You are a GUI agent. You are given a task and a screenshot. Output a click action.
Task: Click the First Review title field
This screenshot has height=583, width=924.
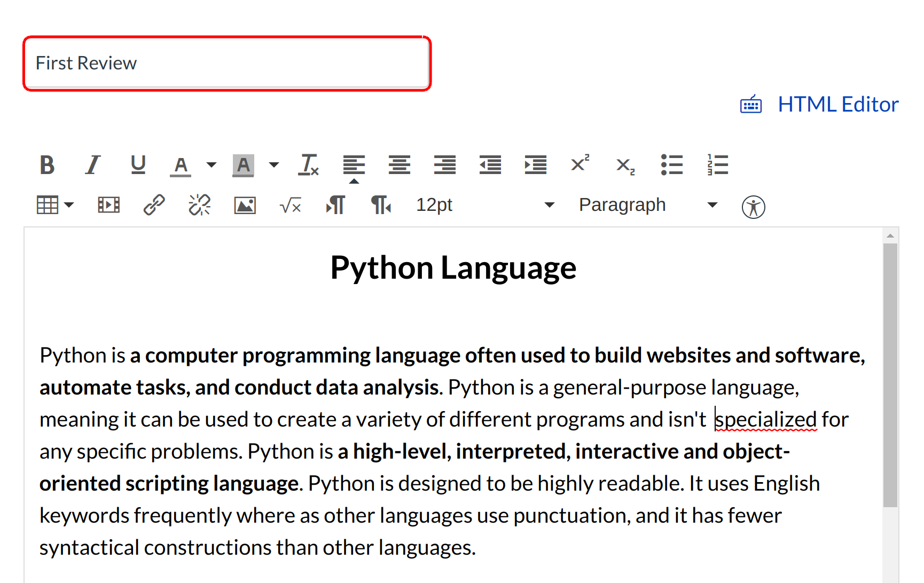pos(227,64)
